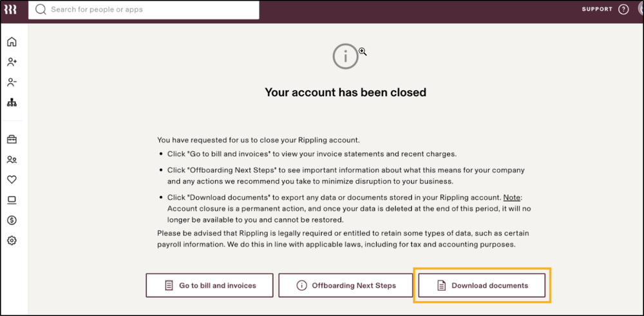Select the people group icon in the sidebar
The height and width of the screenshot is (316, 644).
pos(12,159)
